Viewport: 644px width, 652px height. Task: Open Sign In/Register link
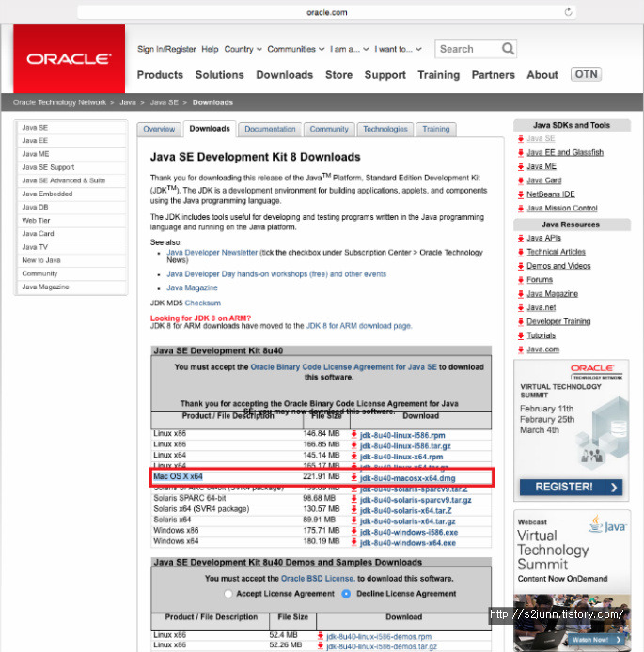(166, 49)
